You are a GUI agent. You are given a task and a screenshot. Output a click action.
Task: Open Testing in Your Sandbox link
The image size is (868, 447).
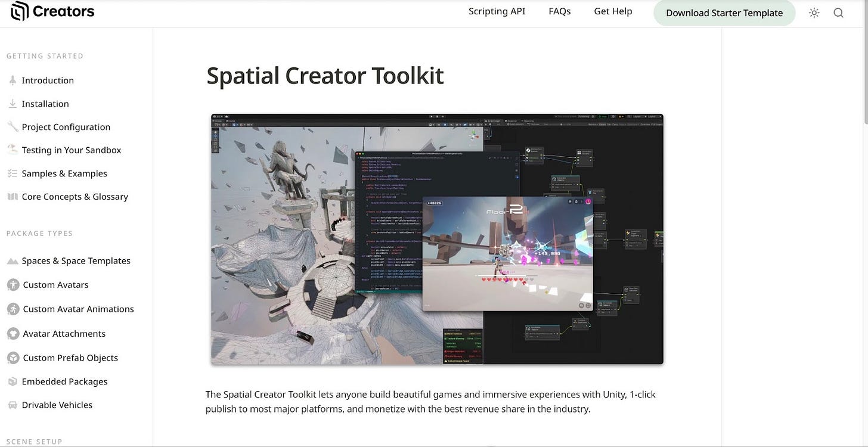72,150
